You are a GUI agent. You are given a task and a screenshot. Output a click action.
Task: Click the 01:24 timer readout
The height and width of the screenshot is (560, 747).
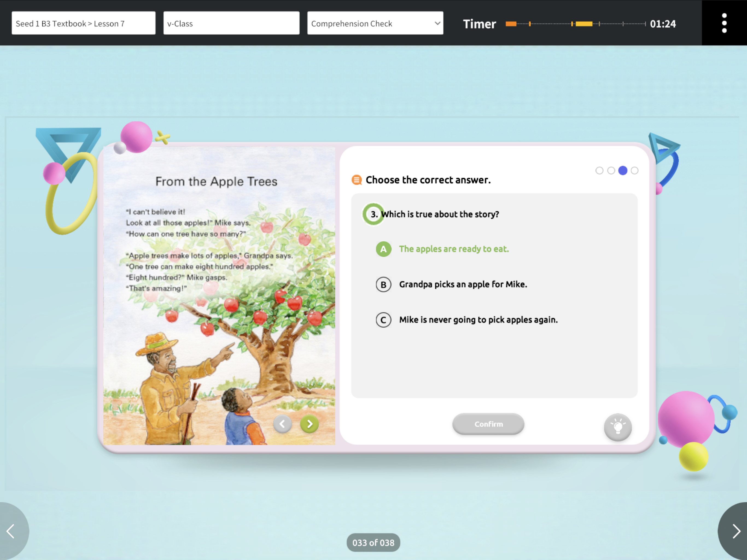click(663, 24)
